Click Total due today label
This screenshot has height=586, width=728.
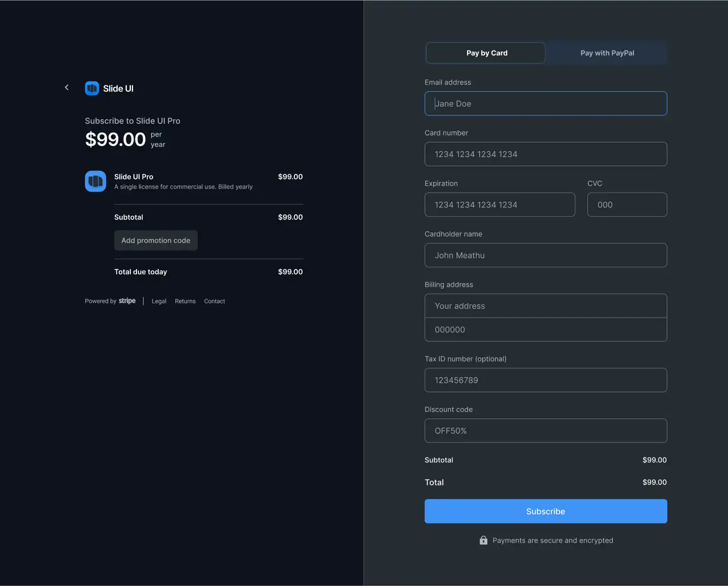141,272
